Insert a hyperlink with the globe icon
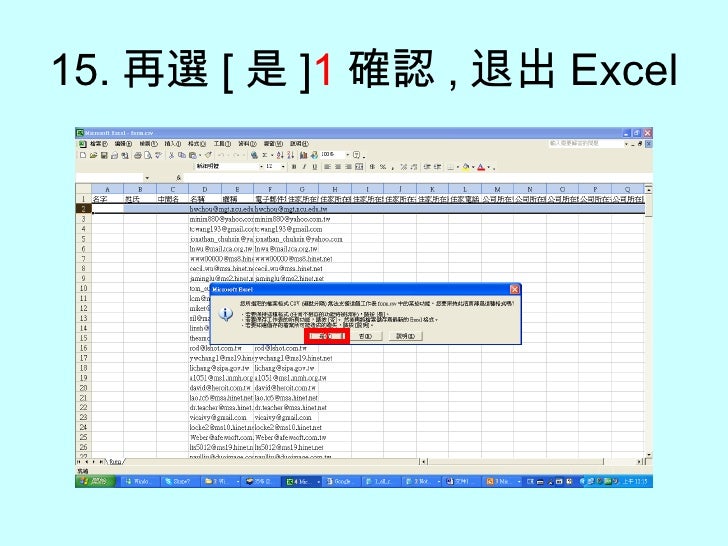Viewport: 728px width, 546px height. 254,155
